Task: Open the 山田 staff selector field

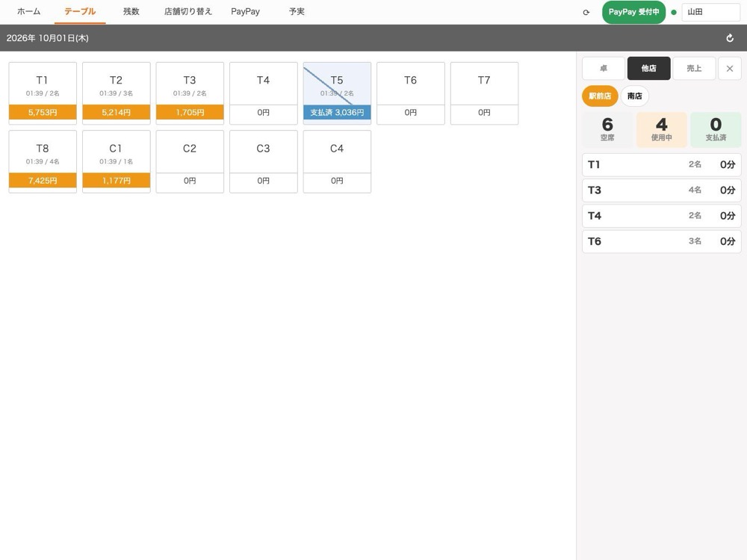Action: tap(710, 12)
